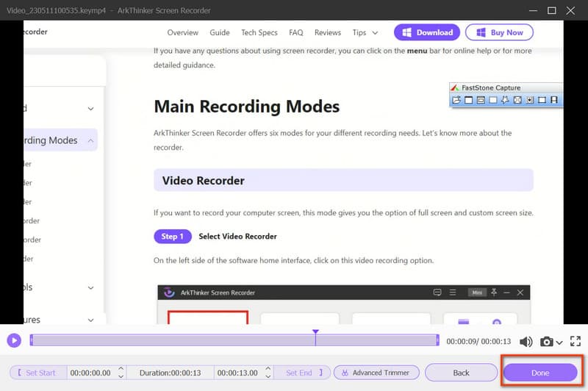This screenshot has width=588, height=391.
Task: FastStone Capture: click Capture Fixed-Size Region icon
Action: [542, 100]
